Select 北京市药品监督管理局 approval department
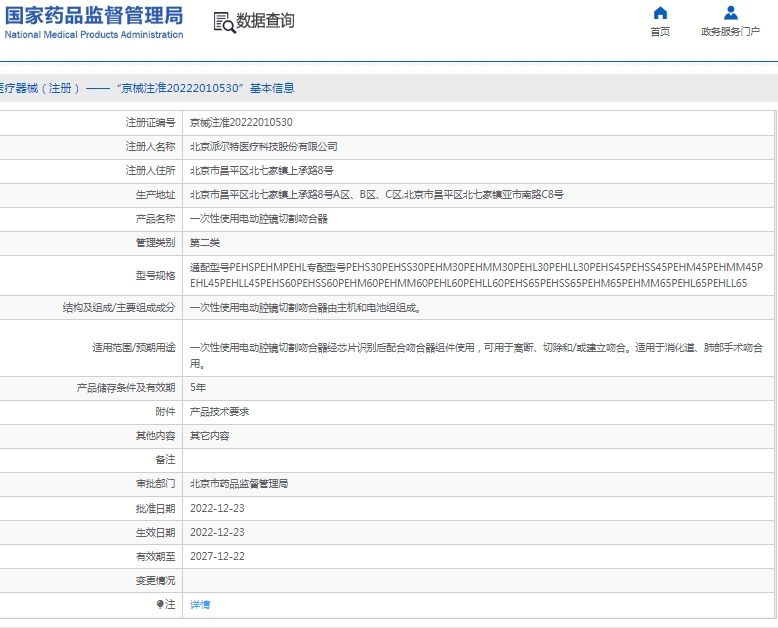Screen dimensions: 778x628 click(x=239, y=484)
